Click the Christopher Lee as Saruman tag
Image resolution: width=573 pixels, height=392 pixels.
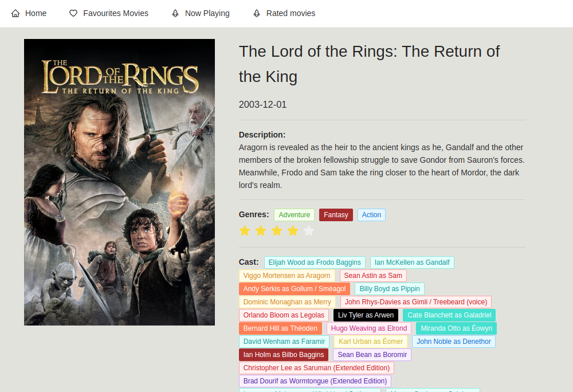[316, 367]
